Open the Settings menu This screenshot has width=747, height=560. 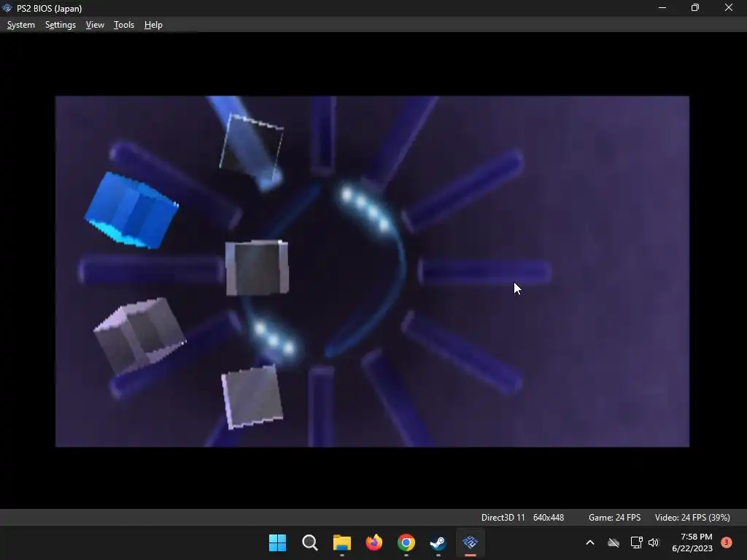(61, 25)
